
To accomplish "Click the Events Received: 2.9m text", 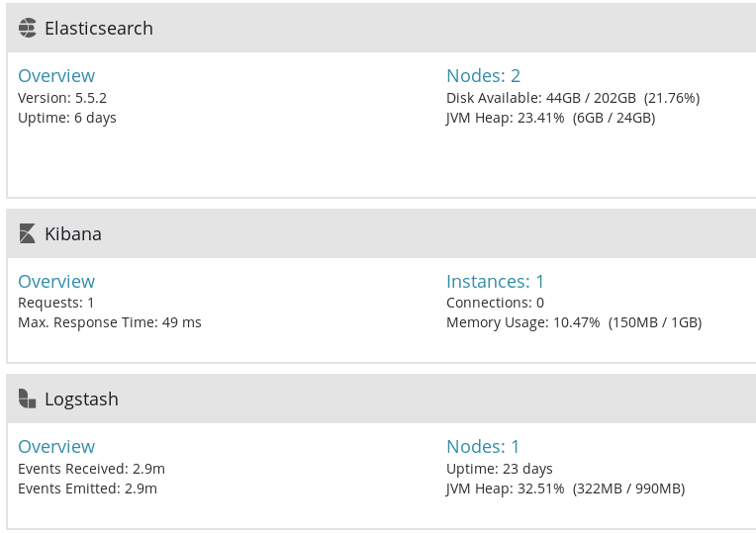I will (92, 469).
